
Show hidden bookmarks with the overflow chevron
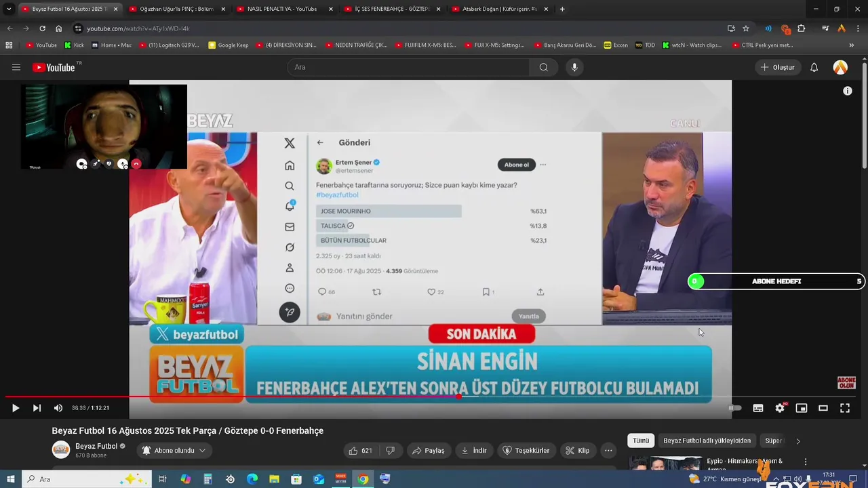point(852,45)
